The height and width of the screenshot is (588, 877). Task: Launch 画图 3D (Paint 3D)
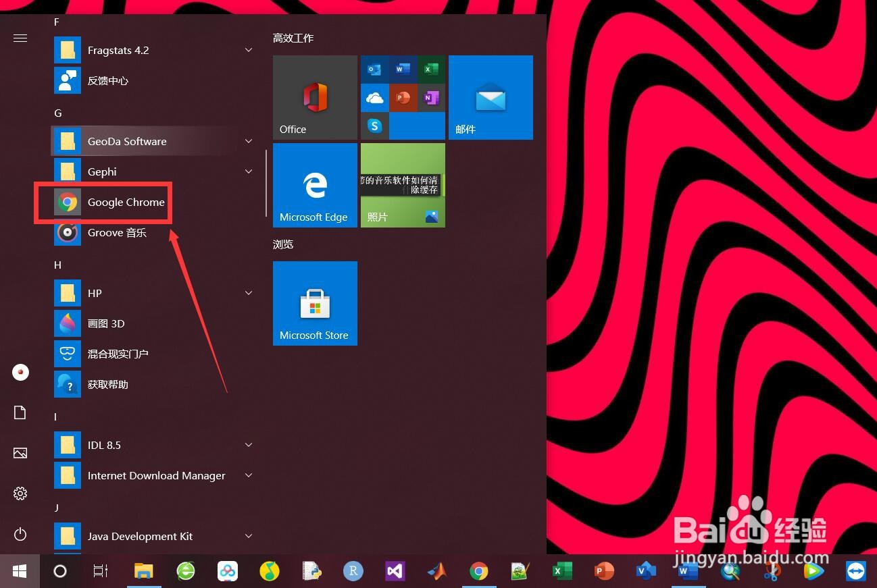(153, 323)
